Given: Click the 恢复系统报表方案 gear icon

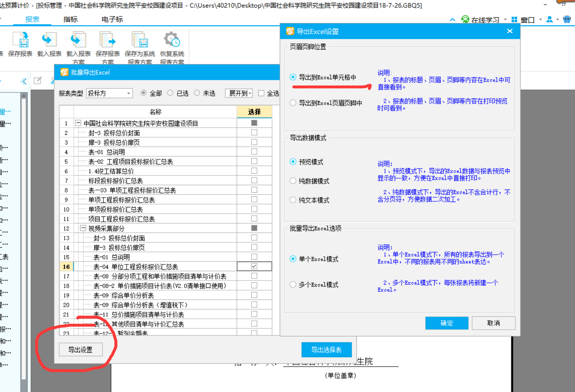Looking at the screenshot, I should pos(172,40).
